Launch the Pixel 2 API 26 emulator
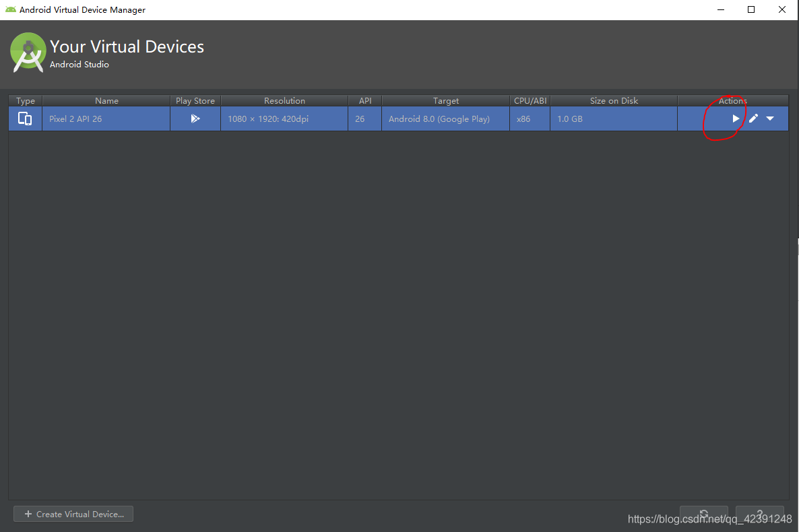 click(736, 118)
